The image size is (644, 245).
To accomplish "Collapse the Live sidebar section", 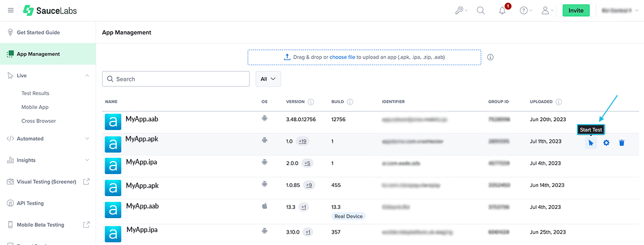I will point(87,76).
